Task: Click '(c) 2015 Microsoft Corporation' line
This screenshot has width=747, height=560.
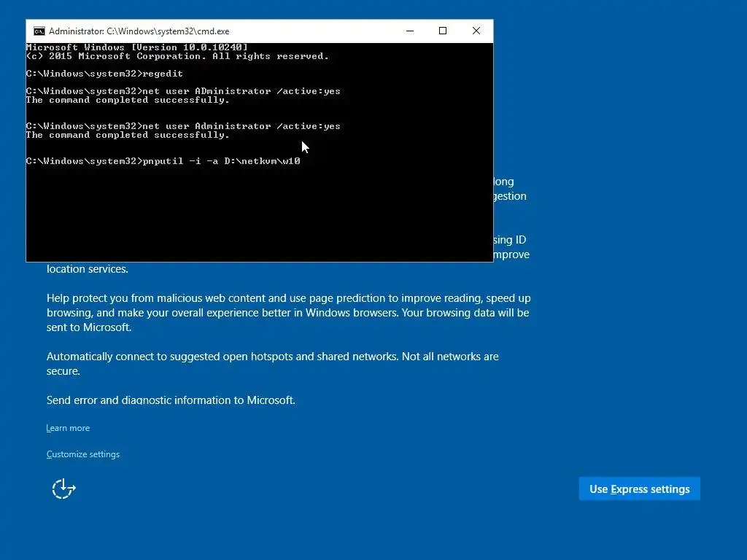Action: [177, 56]
